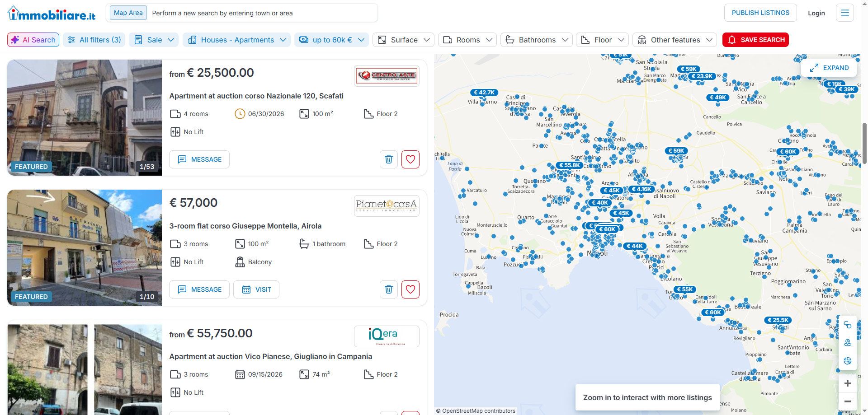868x415 pixels.
Task: Message agency for the Scafati auction apartment
Action: coord(199,159)
